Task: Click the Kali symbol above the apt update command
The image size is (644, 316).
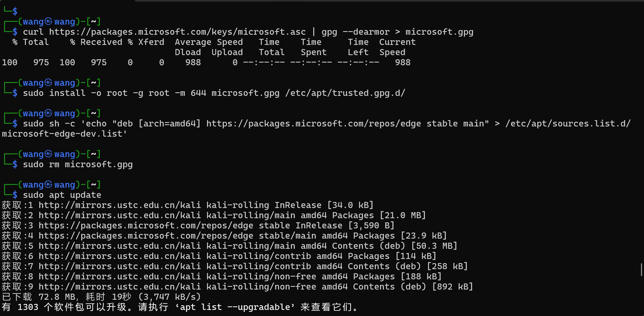Action: pyautogui.click(x=49, y=185)
